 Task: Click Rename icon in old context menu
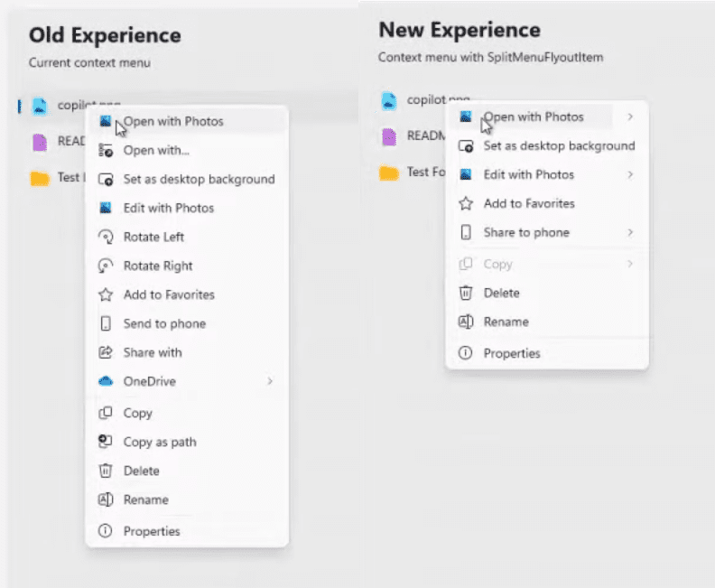point(106,499)
